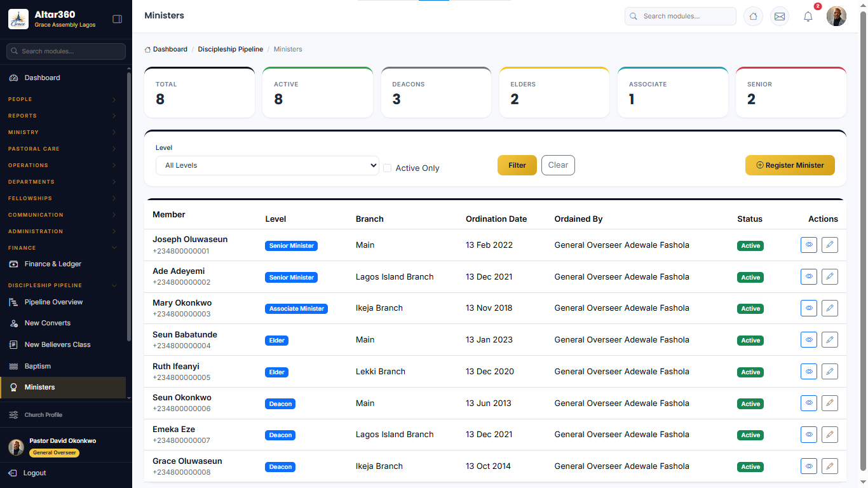Follow Discipleship Pipeline breadcrumb link
Image resolution: width=868 pixels, height=488 pixels.
tap(231, 49)
